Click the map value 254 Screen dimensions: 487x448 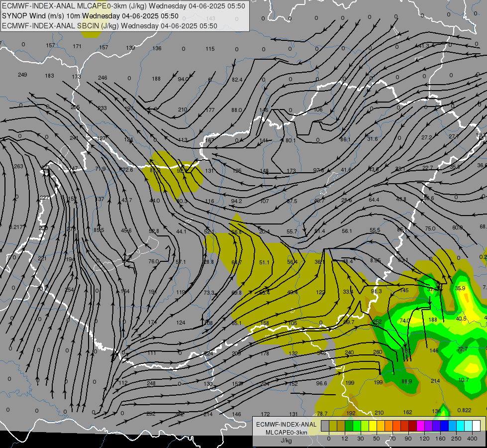[69, 290]
